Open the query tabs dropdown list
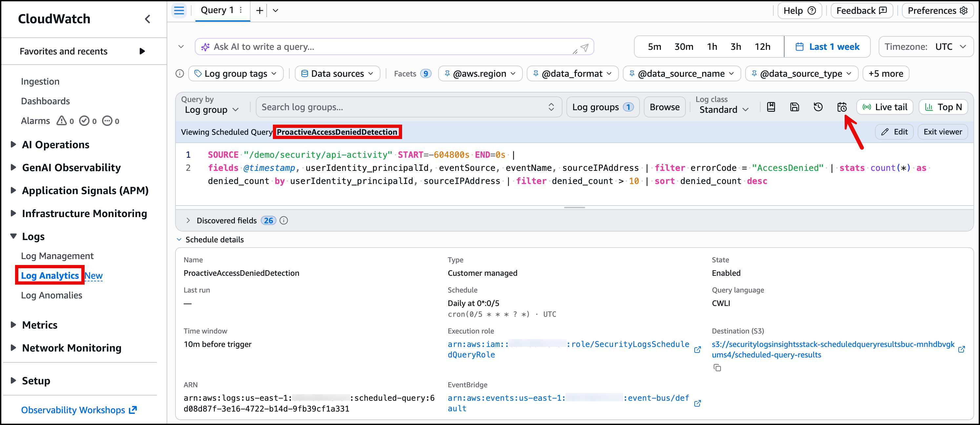The height and width of the screenshot is (425, 980). point(276,10)
